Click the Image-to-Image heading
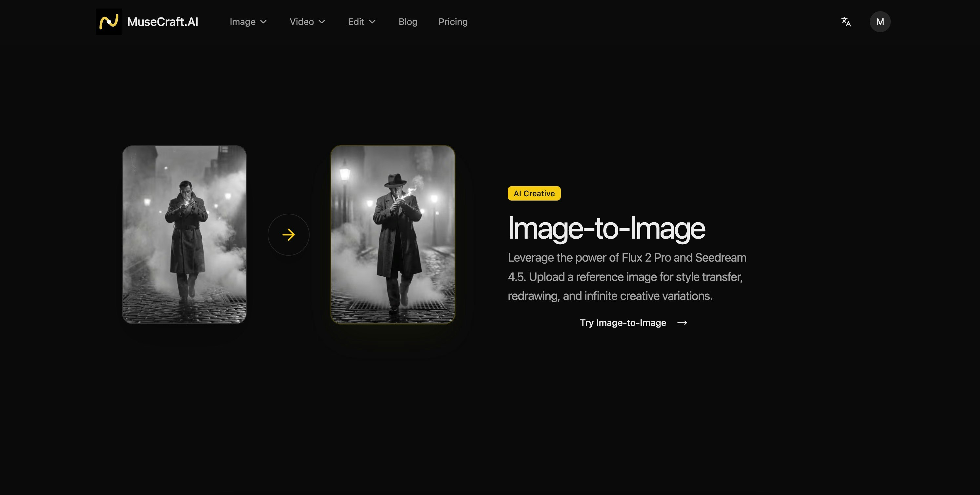Viewport: 980px width, 495px height. (x=606, y=228)
